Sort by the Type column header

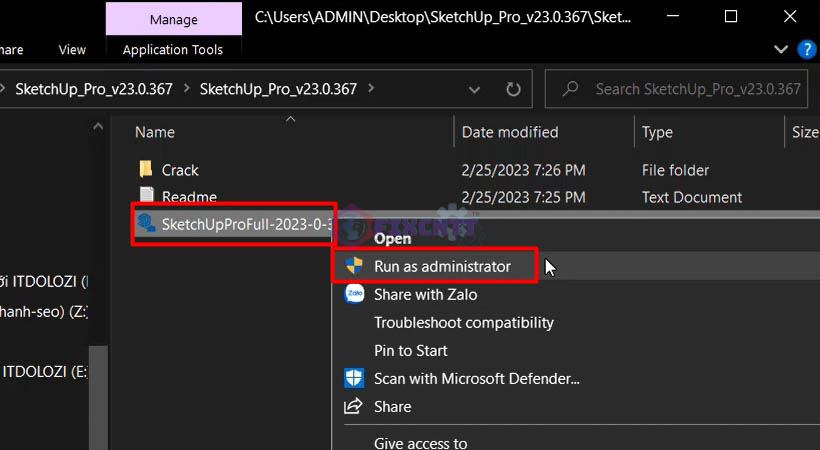pyautogui.click(x=657, y=132)
